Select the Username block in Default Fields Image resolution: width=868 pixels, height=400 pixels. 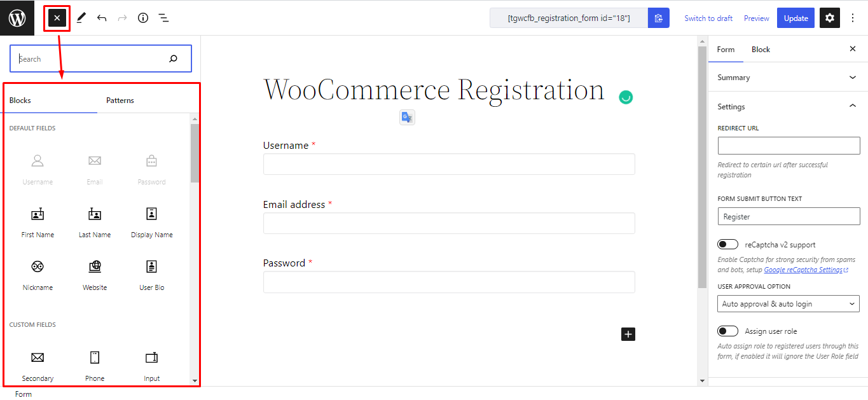[37, 168]
